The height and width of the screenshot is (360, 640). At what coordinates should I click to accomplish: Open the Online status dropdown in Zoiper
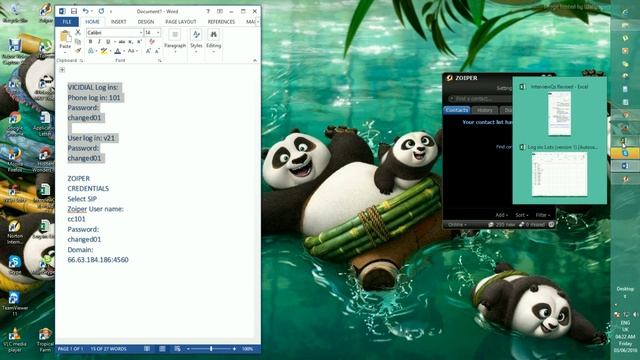coord(457,224)
